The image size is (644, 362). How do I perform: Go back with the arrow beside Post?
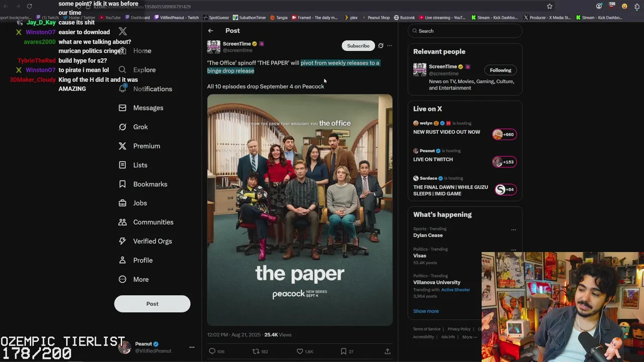pyautogui.click(x=211, y=31)
